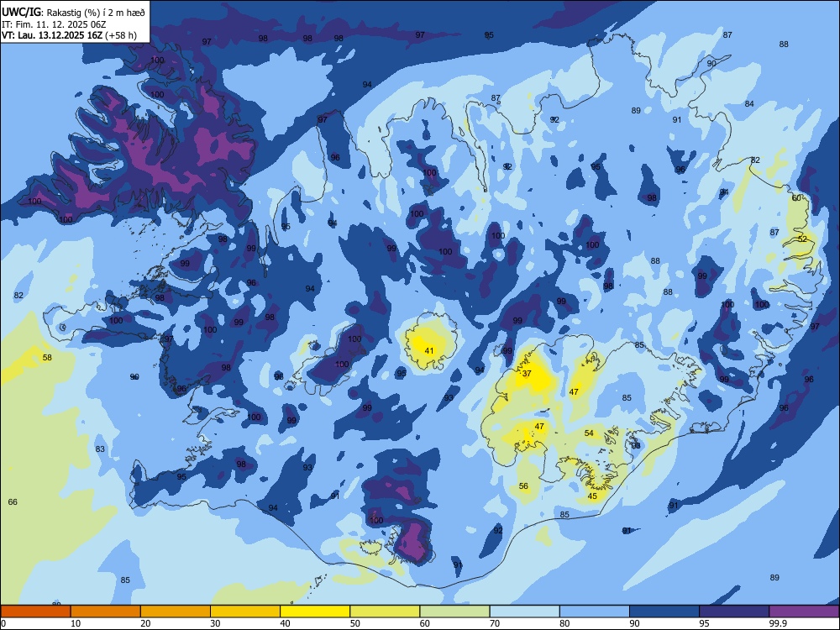840x630 pixels.
Task: Click the '45' humidity value on the map
Action: [592, 496]
